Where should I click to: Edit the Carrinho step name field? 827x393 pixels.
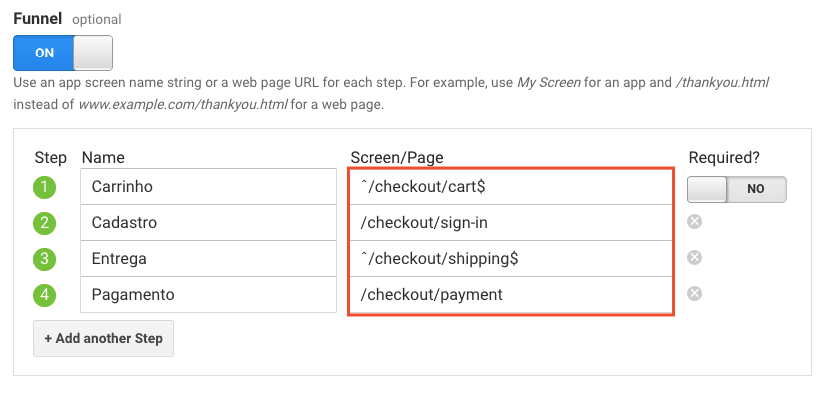tap(208, 186)
